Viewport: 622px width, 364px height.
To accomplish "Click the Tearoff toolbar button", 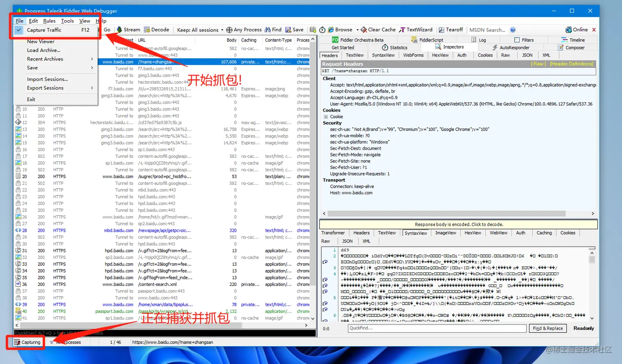I will click(451, 30).
